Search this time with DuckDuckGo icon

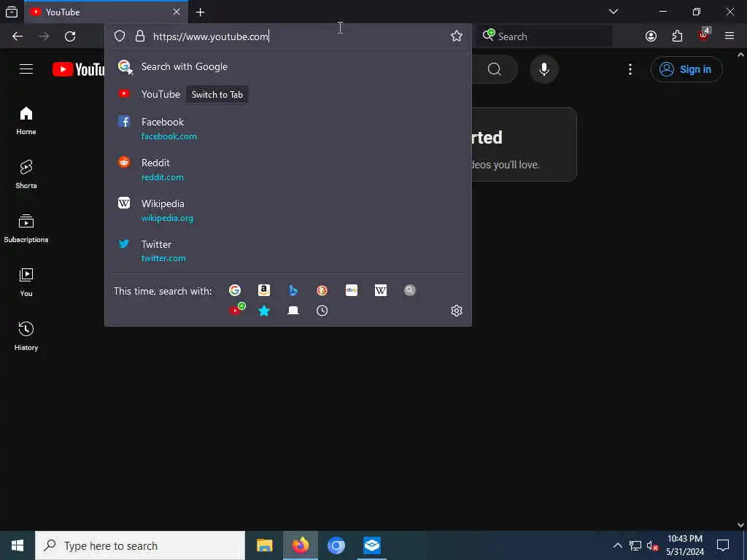[322, 290]
